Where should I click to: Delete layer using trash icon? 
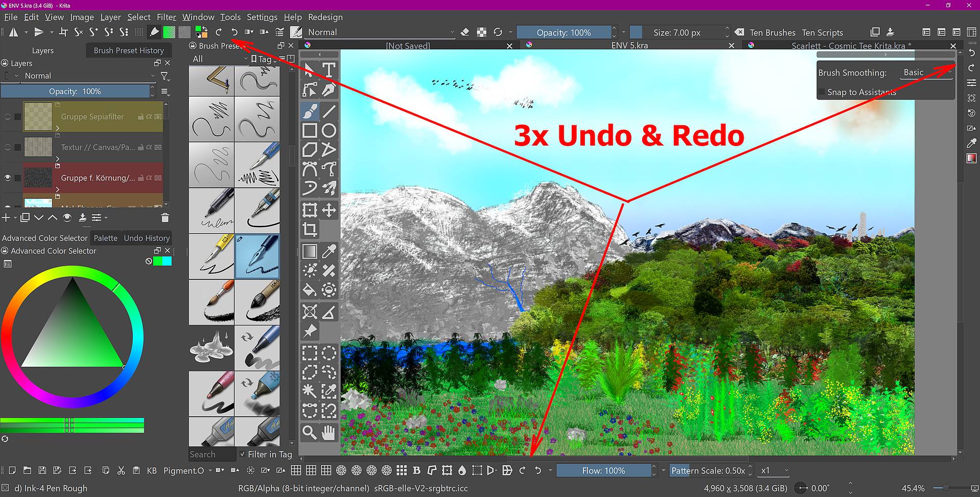click(165, 218)
